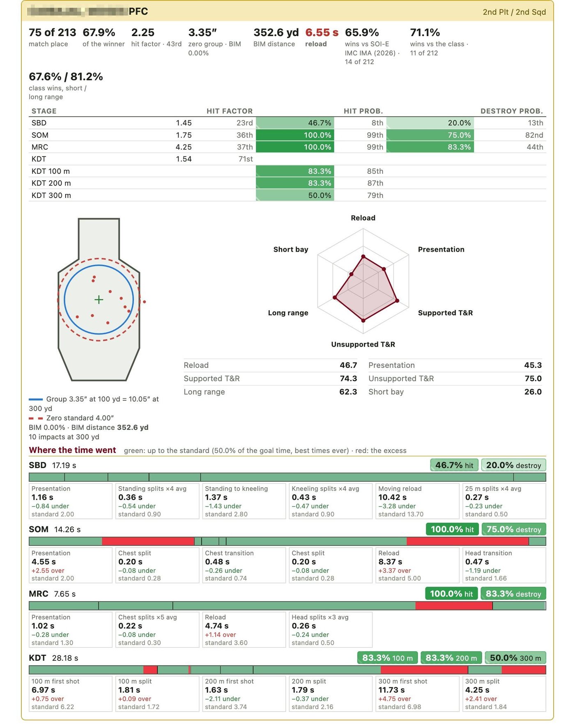Click the KDT 50.0% 300 m badge
The width and height of the screenshot is (575, 728).
pyautogui.click(x=515, y=658)
